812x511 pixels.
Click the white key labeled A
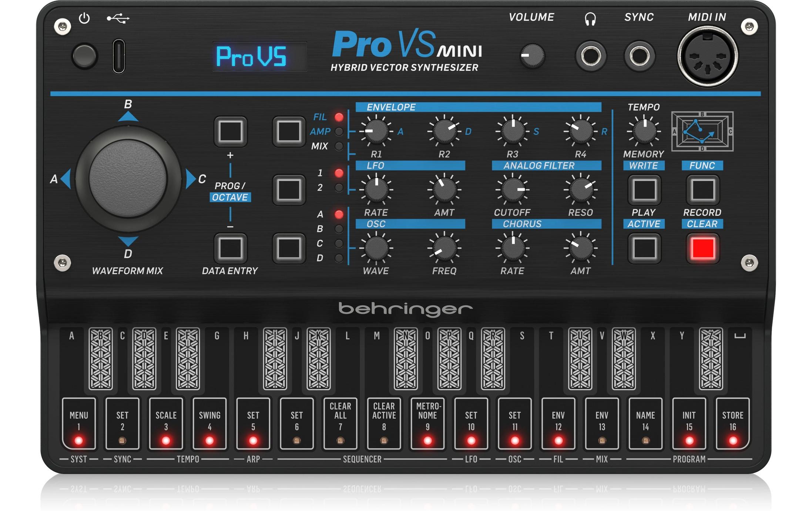click(x=72, y=361)
